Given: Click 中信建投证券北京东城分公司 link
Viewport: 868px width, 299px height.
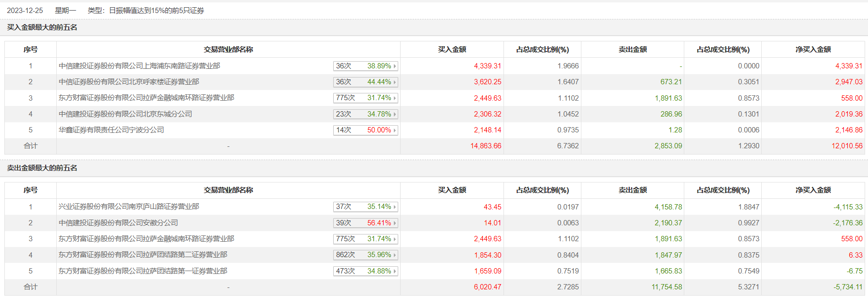Looking at the screenshot, I should tap(126, 114).
